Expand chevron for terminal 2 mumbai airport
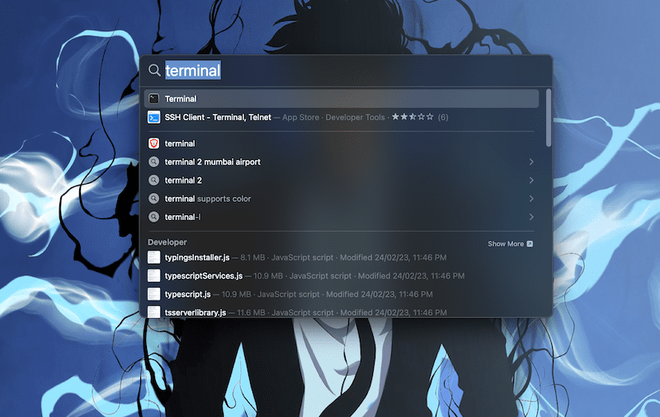This screenshot has height=417, width=660. [531, 162]
